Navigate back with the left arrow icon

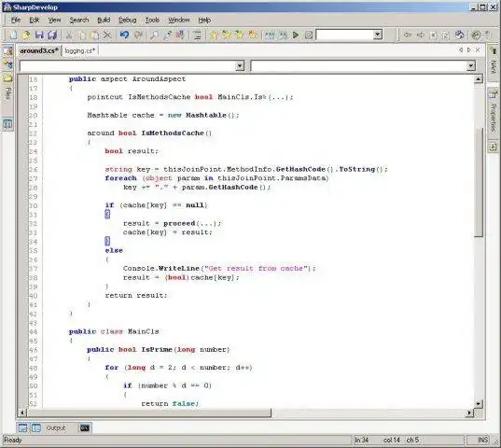(408, 35)
